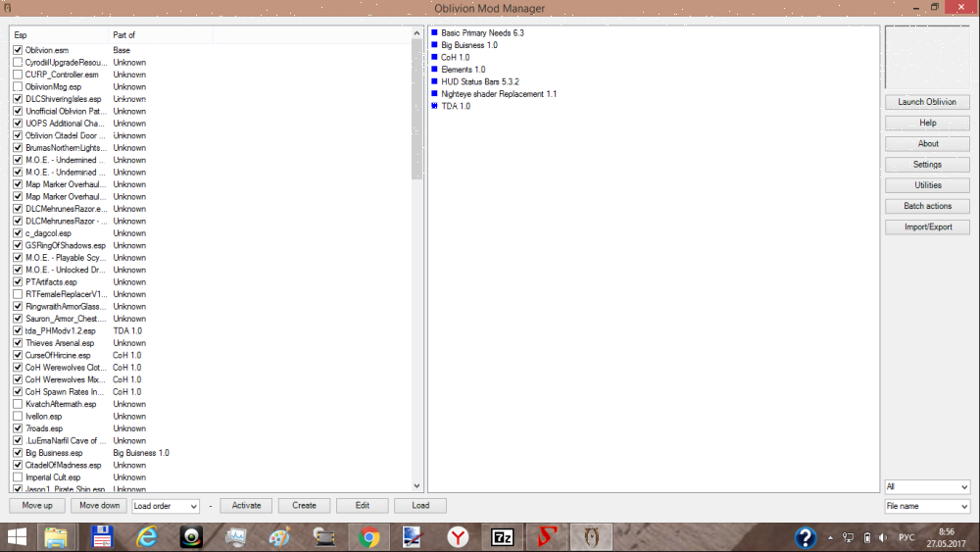Open Yandex browser from the taskbar
Image resolution: width=980 pixels, height=552 pixels.
pyautogui.click(x=458, y=537)
